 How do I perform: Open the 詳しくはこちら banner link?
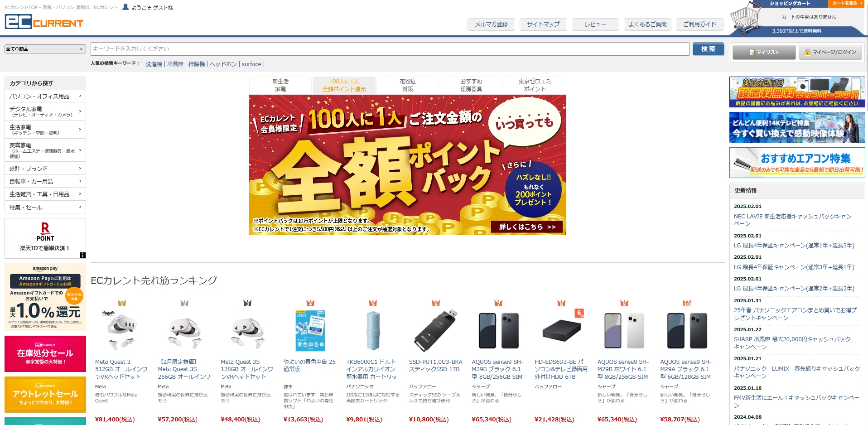527,227
